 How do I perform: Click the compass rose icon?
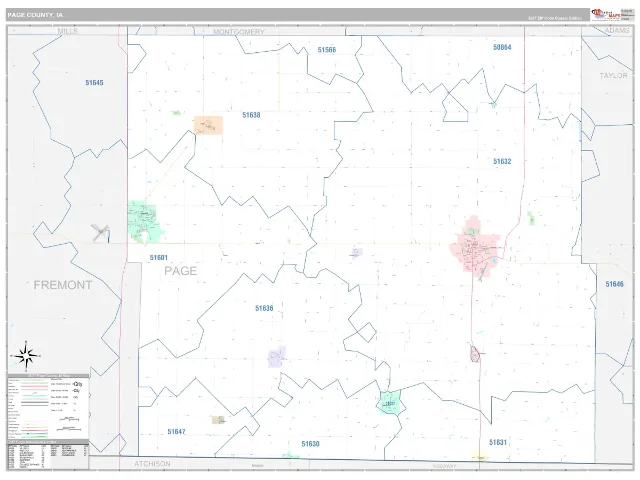26,356
